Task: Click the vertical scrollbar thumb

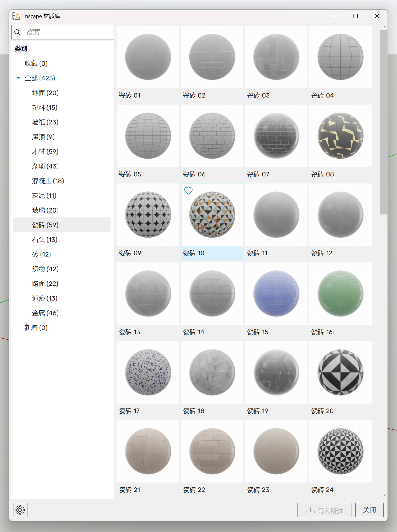Action: [384, 122]
